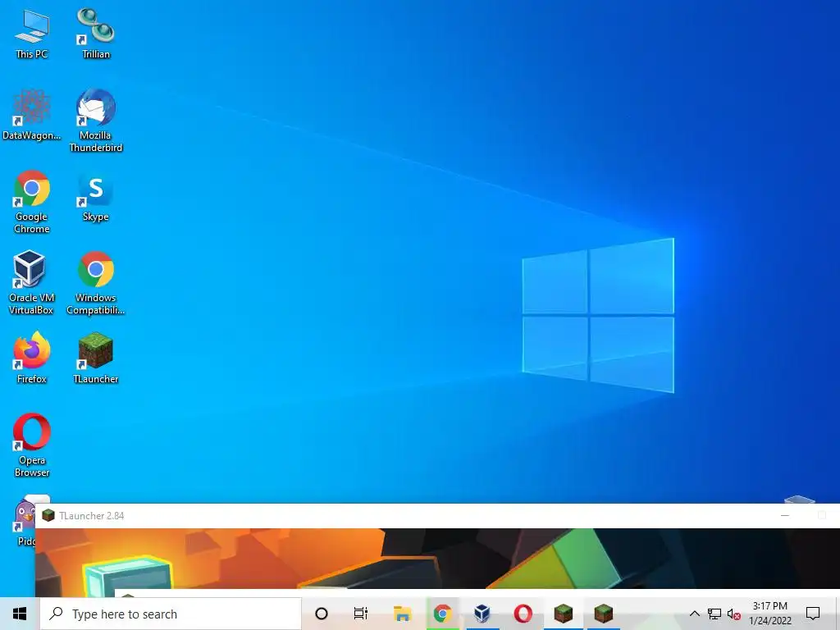Viewport: 840px width, 630px height.
Task: Select the TLauncher desktop shortcut
Action: click(x=95, y=358)
